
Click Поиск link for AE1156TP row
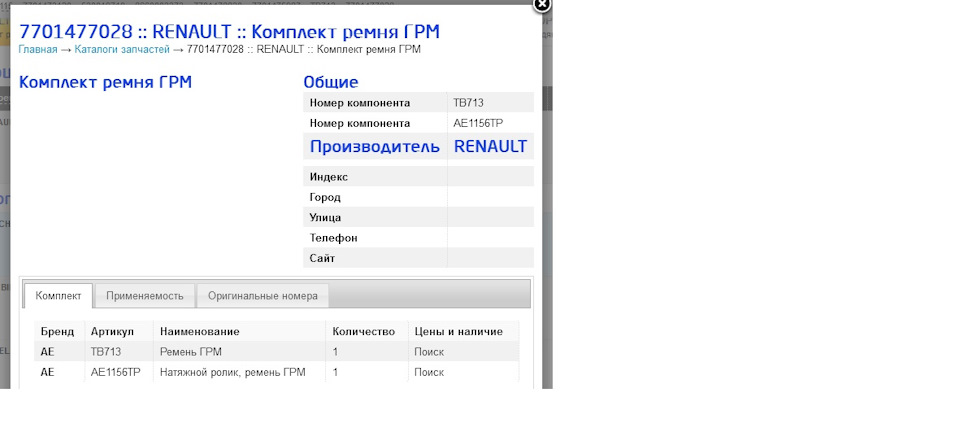click(429, 372)
